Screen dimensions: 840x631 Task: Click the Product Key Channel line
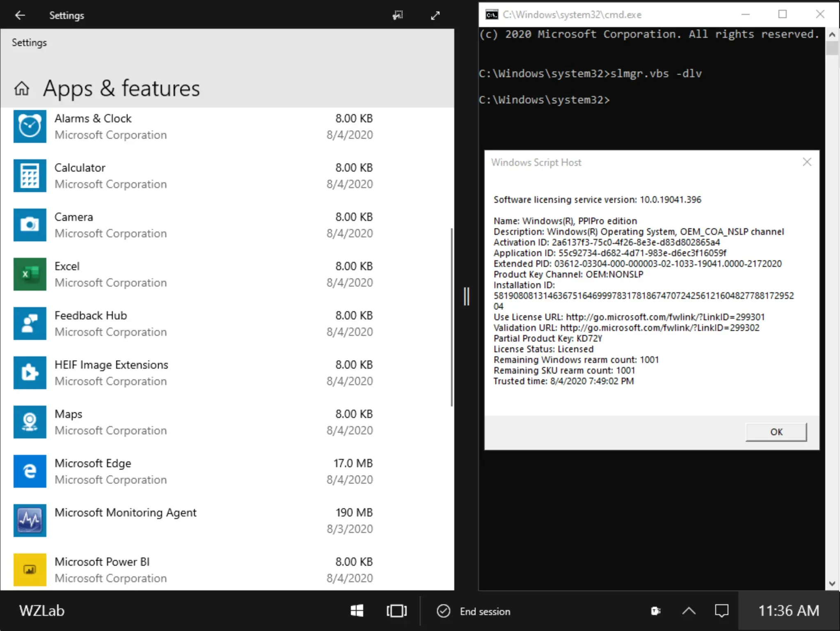(x=568, y=275)
